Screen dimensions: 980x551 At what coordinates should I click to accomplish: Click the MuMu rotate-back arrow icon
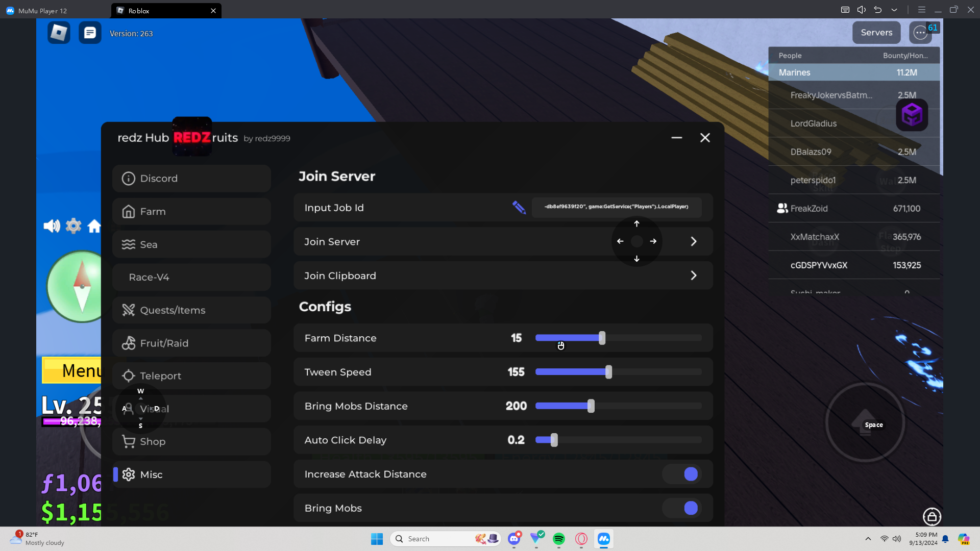(x=878, y=10)
